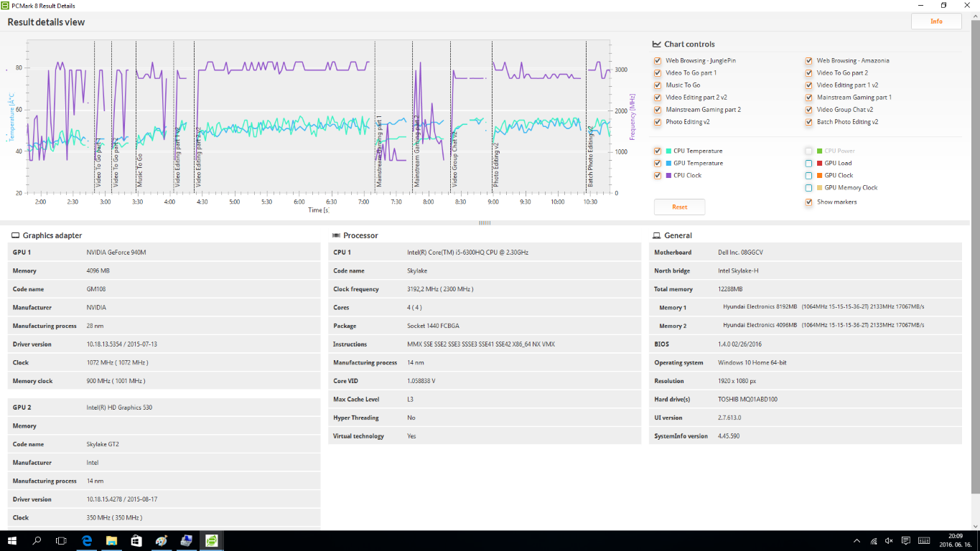Uncheck the Batch Photo Editing v2 checkbox
This screenshot has height=551, width=980.
coord(809,122)
